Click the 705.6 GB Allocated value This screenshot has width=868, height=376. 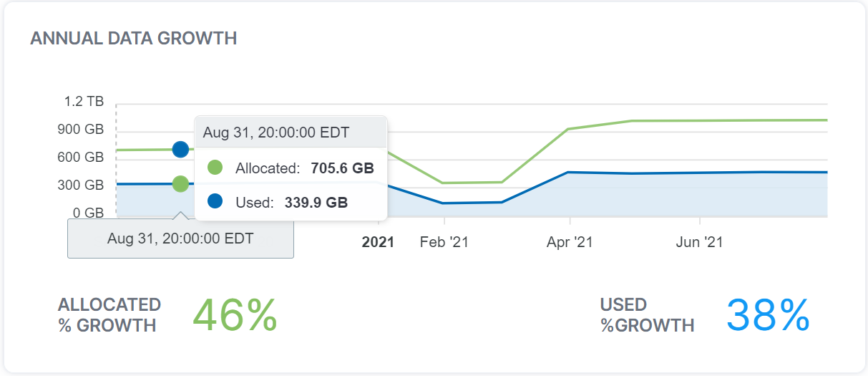[342, 168]
